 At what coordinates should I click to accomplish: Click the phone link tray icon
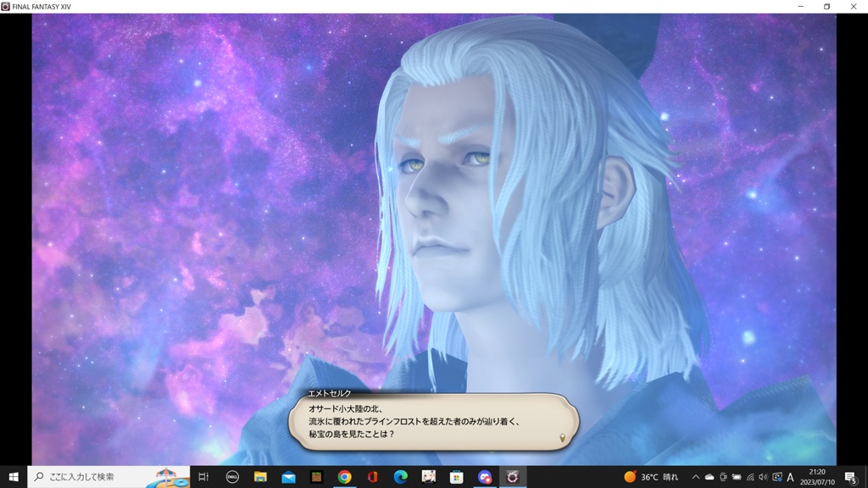[x=723, y=477]
